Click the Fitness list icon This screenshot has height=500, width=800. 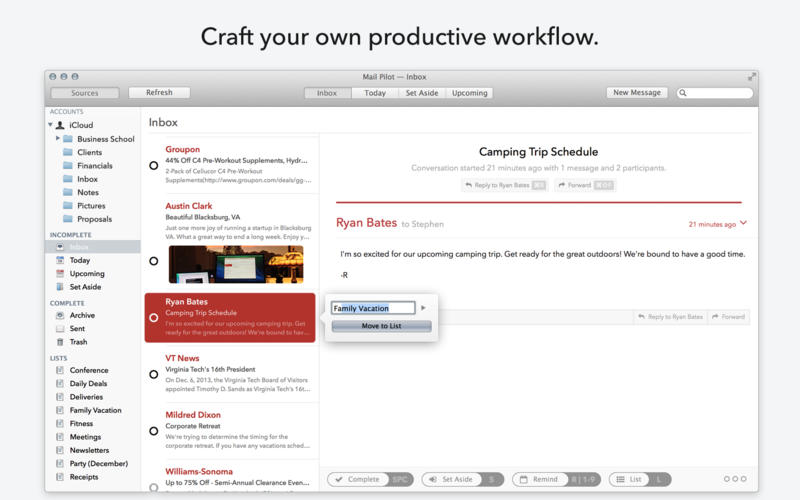60,423
